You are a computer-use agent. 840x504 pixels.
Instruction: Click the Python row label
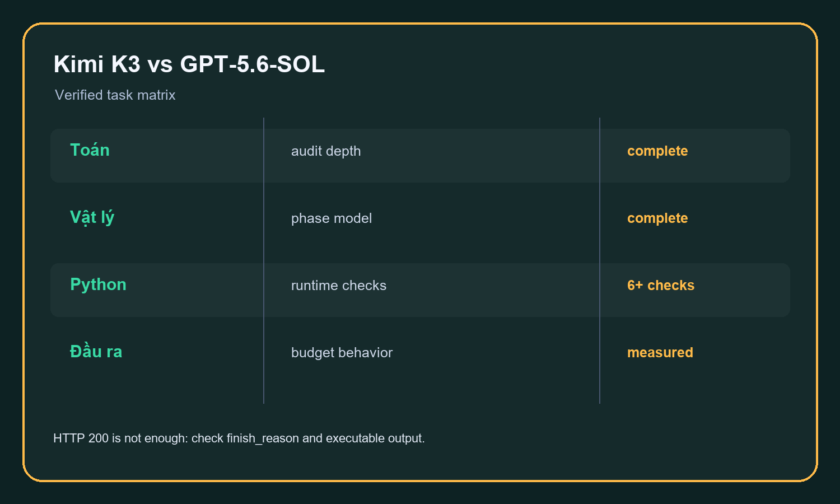click(98, 284)
